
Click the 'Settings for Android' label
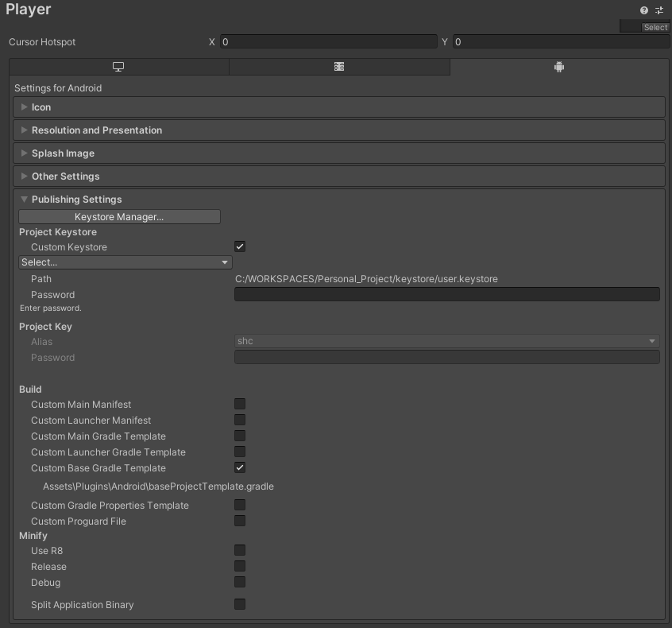58,88
